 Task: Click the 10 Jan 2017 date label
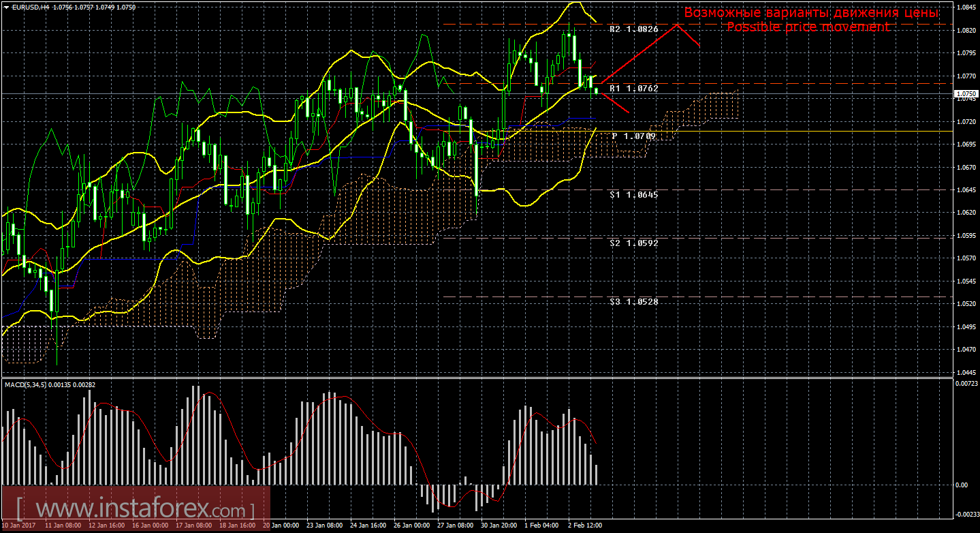[20, 526]
